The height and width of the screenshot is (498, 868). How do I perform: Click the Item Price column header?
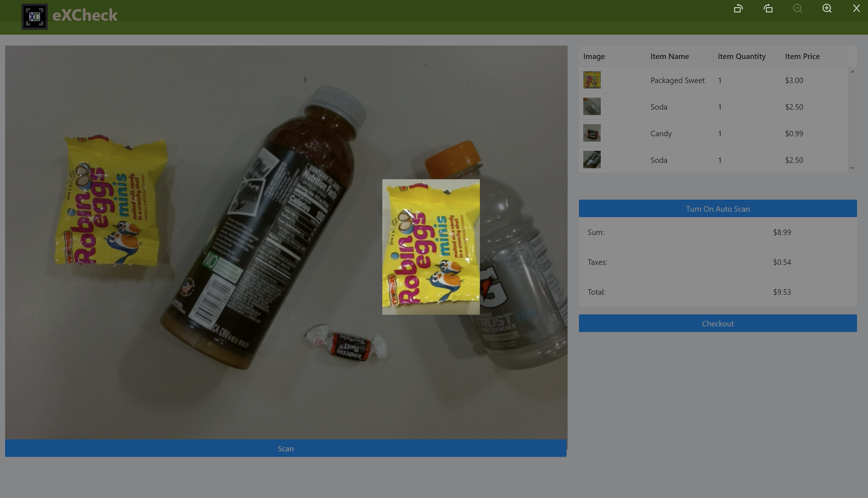pyautogui.click(x=802, y=56)
